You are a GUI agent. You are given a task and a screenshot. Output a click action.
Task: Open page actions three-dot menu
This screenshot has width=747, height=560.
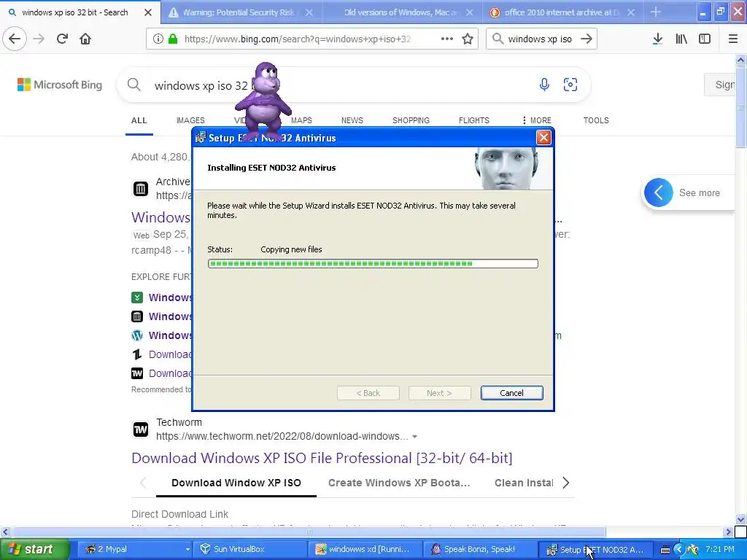pos(447,39)
